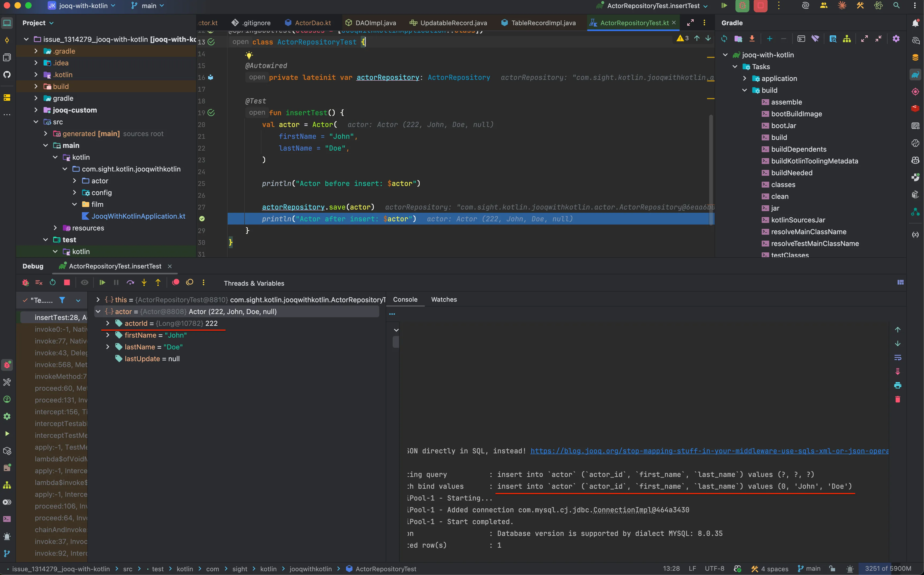Screen dimensions: 924x575
Task: Toggle soft-wrap in console sidebar
Action: point(898,357)
